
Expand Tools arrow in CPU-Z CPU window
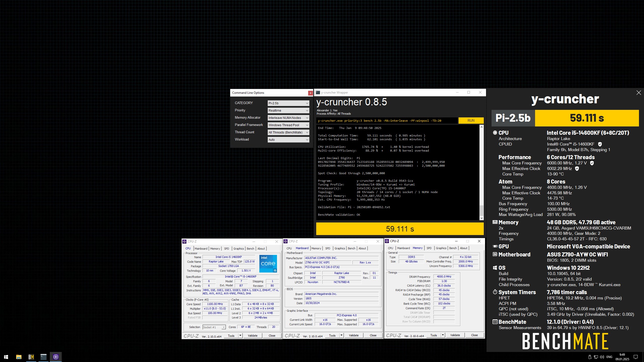pos(240,336)
